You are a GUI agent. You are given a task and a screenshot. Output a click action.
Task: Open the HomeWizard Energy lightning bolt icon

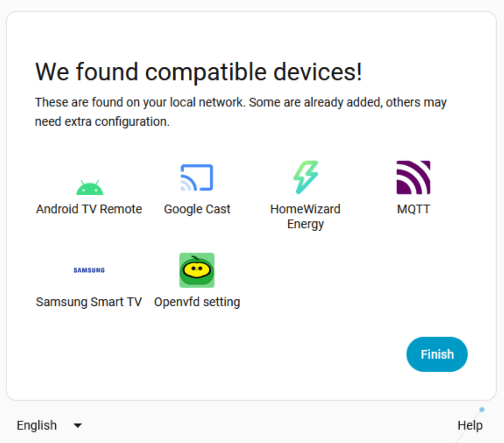(305, 177)
